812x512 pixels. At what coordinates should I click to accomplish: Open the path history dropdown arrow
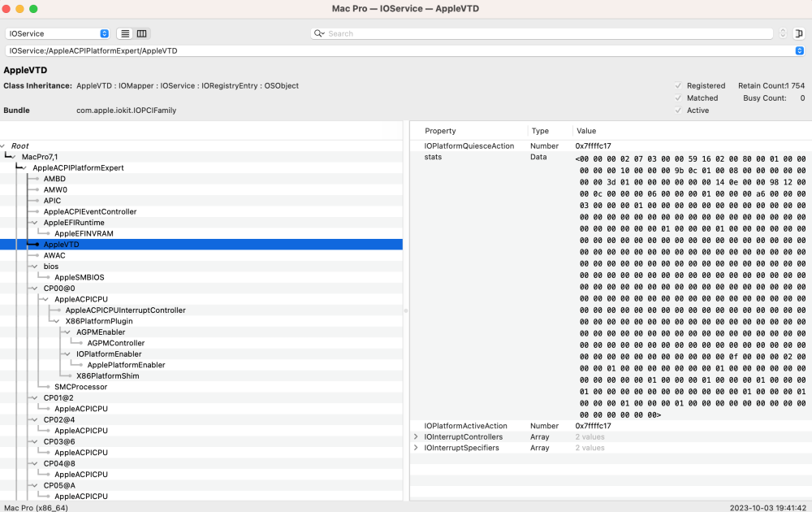coord(799,50)
